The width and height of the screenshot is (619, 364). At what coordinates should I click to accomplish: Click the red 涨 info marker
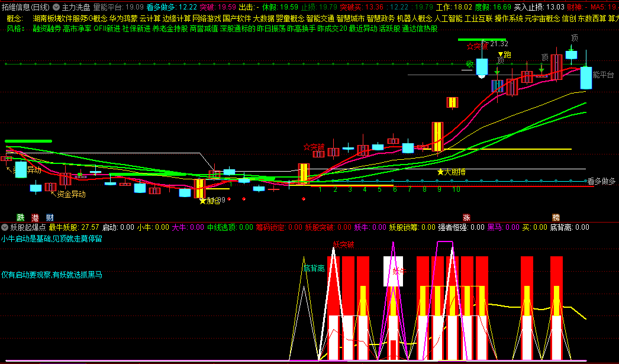click(x=467, y=217)
